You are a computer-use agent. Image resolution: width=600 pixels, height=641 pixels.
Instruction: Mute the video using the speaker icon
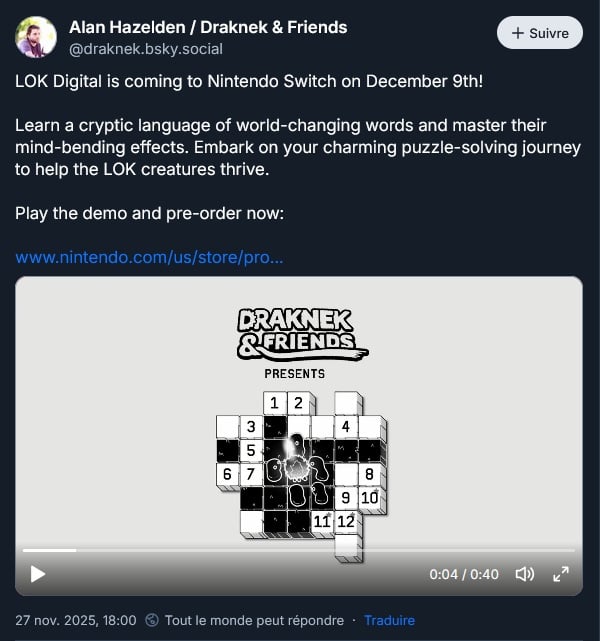point(525,574)
